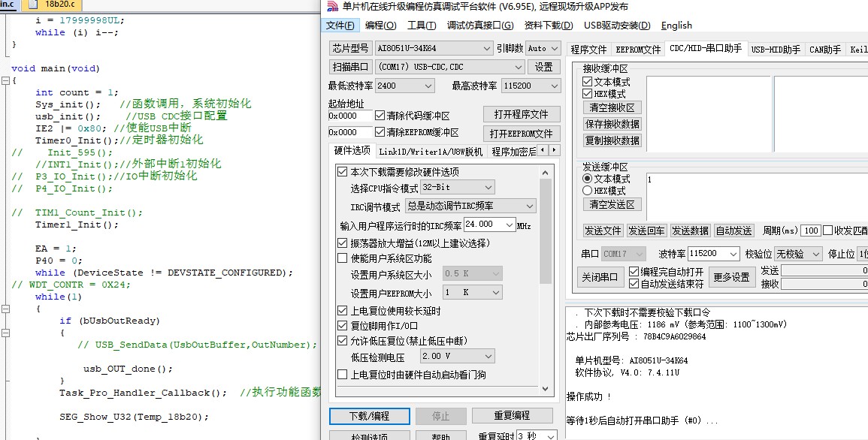Viewport: 868px width, 440px height.
Task: Click the 18b20.c tab file icon
Action: 32,5
